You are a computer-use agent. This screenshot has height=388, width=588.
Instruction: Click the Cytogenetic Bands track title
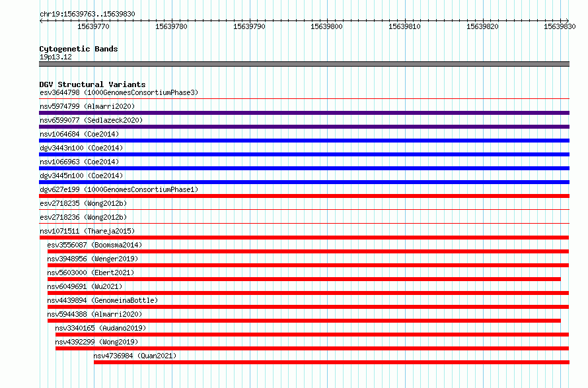pos(79,49)
